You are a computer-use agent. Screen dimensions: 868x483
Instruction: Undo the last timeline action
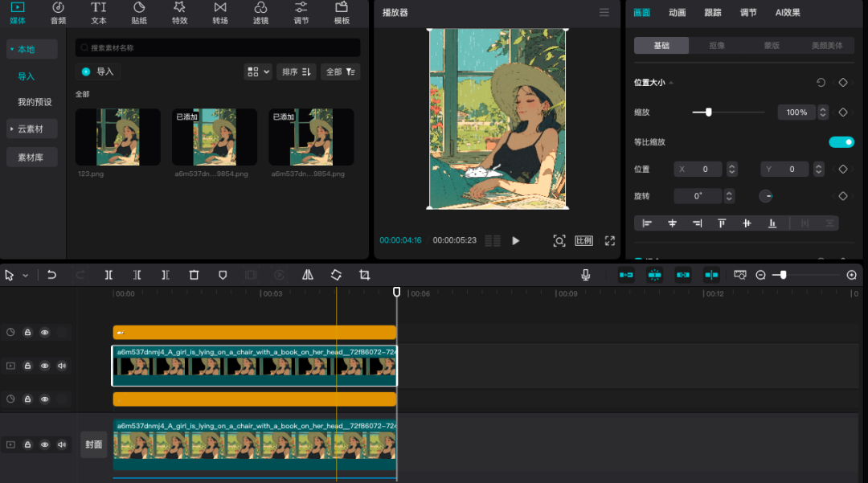[x=51, y=275]
